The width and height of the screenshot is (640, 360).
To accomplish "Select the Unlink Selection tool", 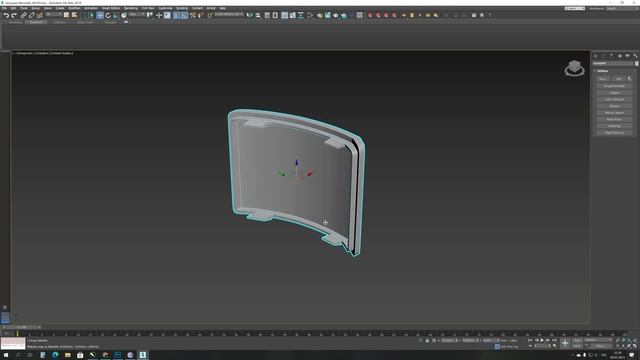I will pyautogui.click(x=31, y=15).
